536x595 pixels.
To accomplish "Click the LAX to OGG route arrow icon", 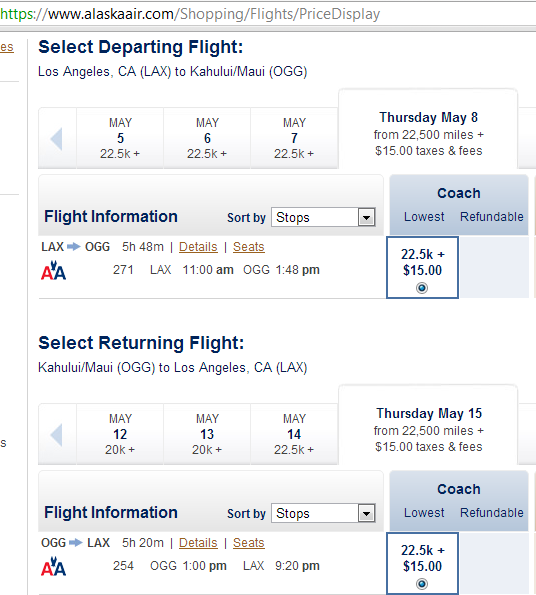I will coord(74,247).
